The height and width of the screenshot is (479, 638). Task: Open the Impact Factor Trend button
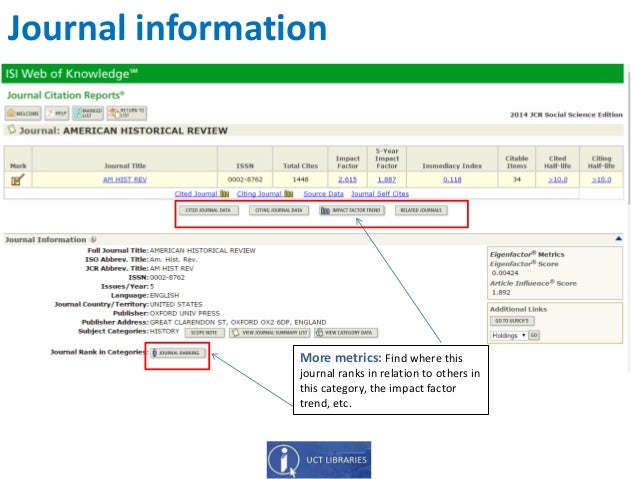352,210
